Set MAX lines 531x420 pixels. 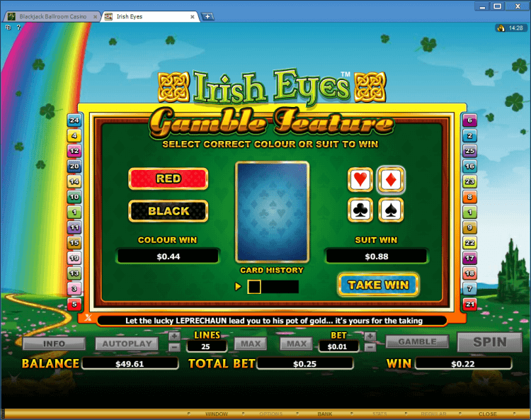coord(251,344)
